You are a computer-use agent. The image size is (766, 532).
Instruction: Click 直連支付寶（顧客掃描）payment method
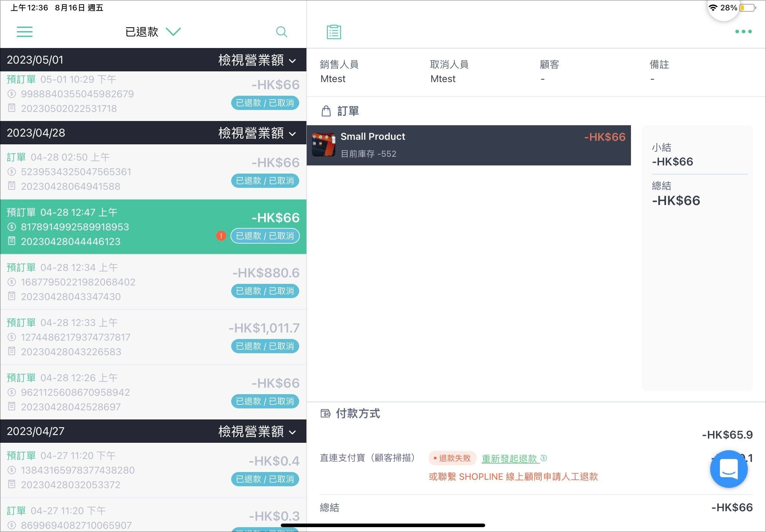(367, 458)
